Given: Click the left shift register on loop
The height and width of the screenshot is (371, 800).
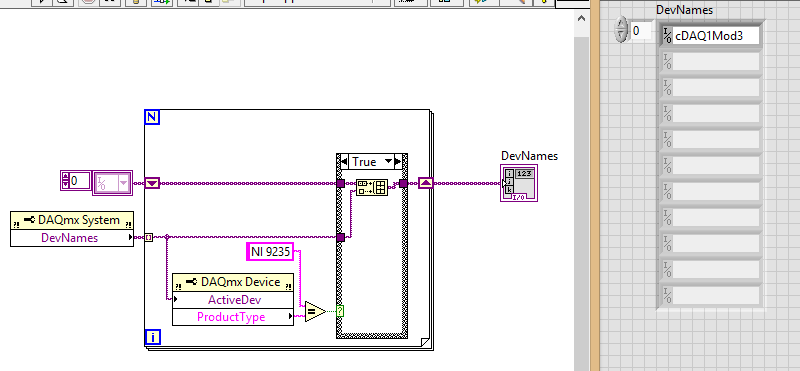Looking at the screenshot, I should [153, 183].
